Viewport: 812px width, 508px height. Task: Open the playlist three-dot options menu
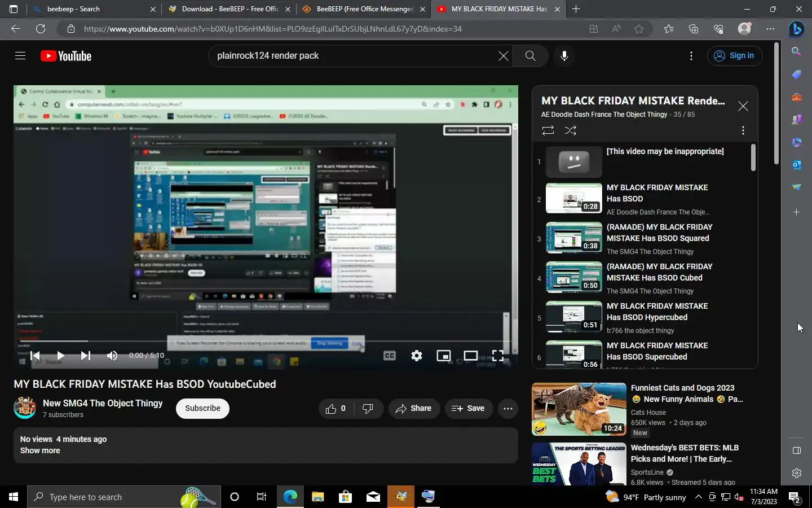pos(743,130)
